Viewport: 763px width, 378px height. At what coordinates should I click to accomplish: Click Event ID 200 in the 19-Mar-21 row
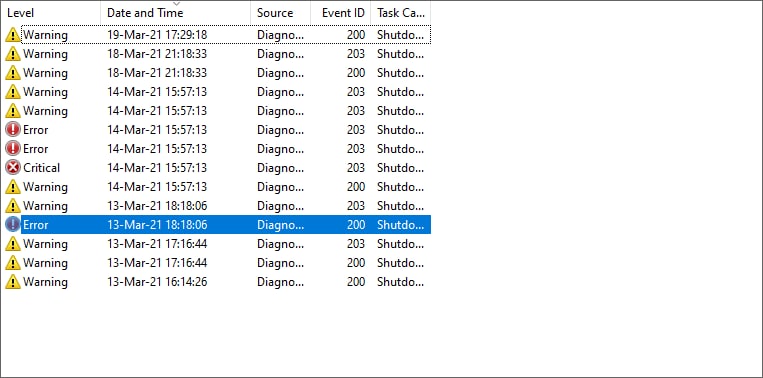(356, 35)
